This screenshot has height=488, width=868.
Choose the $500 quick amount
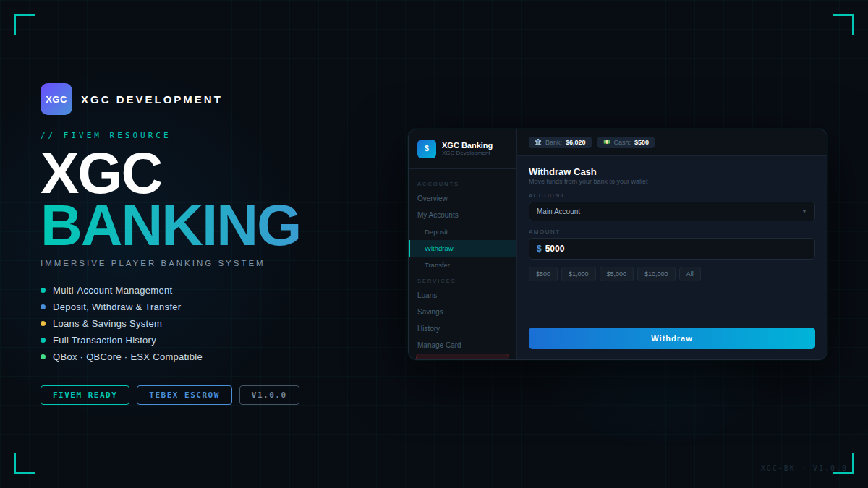coord(543,274)
